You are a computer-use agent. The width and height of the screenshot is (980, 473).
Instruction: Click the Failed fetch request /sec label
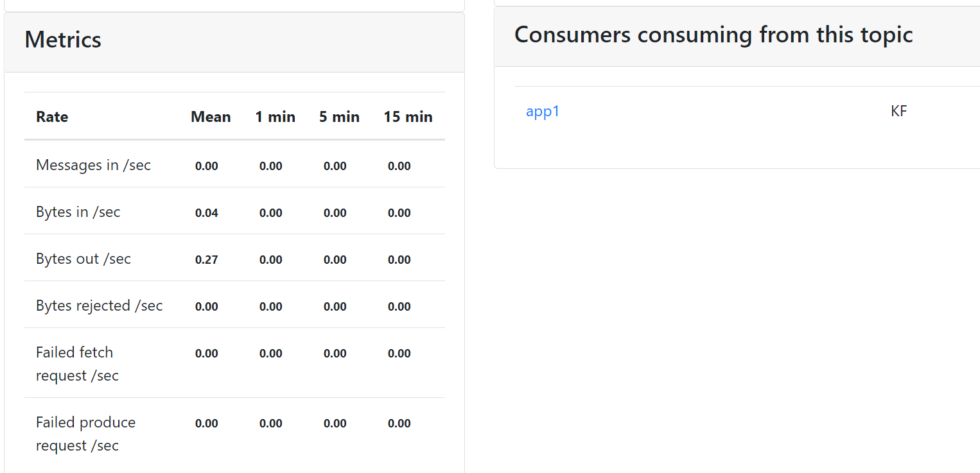77,364
